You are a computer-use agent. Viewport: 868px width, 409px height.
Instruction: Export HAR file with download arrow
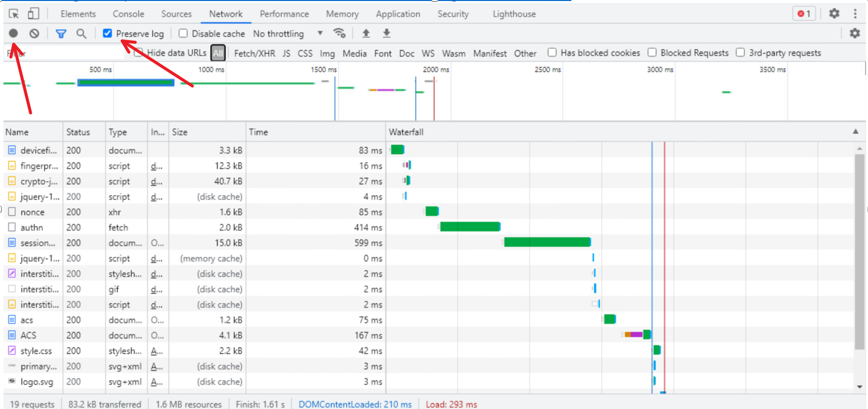[x=387, y=33]
